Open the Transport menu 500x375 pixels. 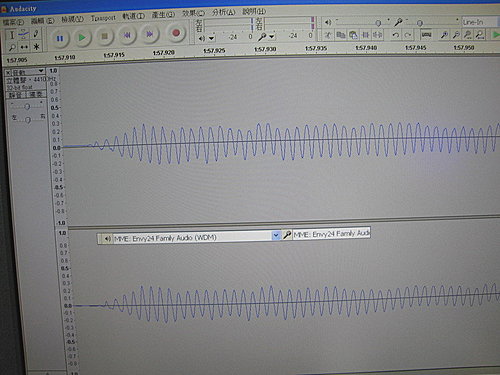click(x=103, y=18)
